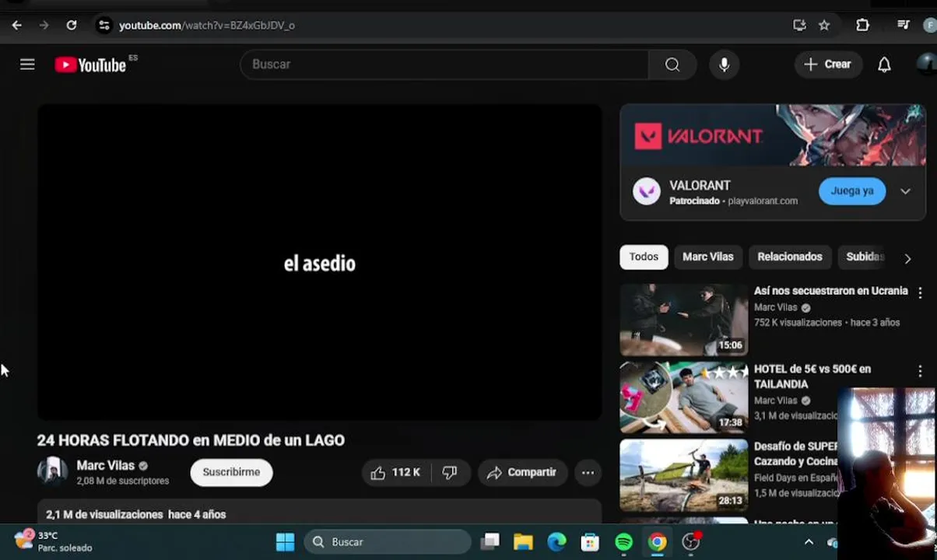This screenshot has height=560, width=937.
Task: Click the video player area
Action: point(319,263)
